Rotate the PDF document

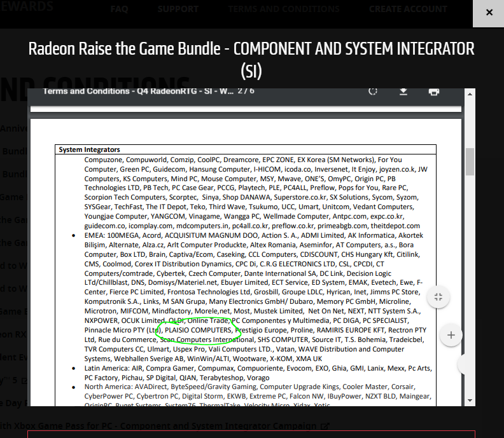tap(372, 92)
